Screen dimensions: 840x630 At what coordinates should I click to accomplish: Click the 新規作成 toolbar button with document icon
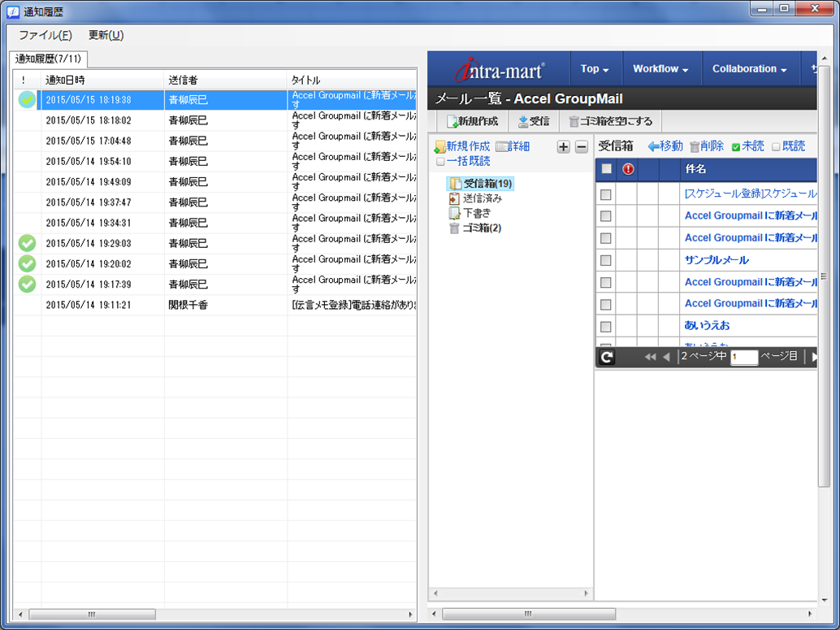tap(472, 121)
